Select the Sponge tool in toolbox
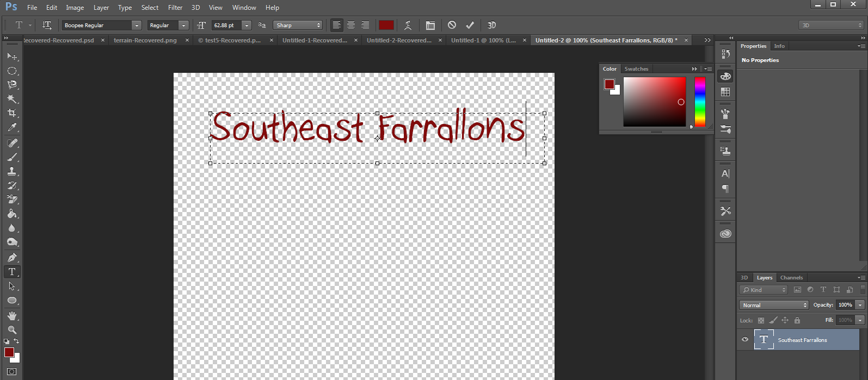868x380 pixels. click(12, 242)
